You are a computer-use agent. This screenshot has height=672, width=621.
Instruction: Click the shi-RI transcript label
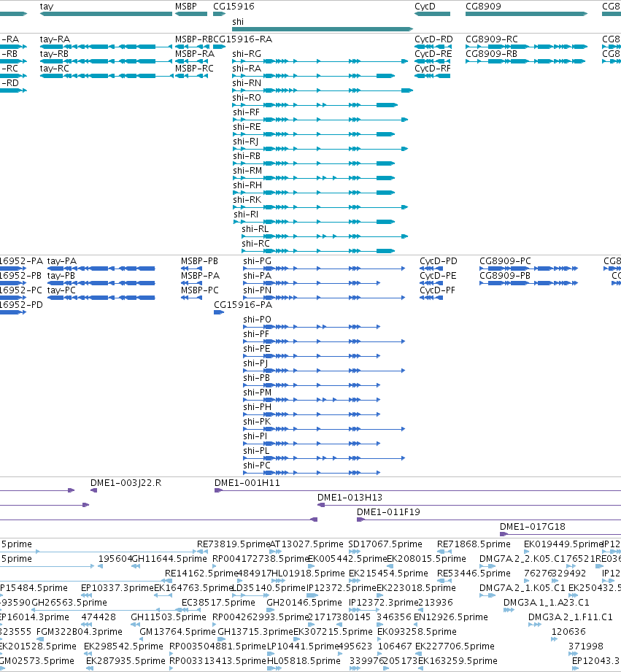(246, 215)
